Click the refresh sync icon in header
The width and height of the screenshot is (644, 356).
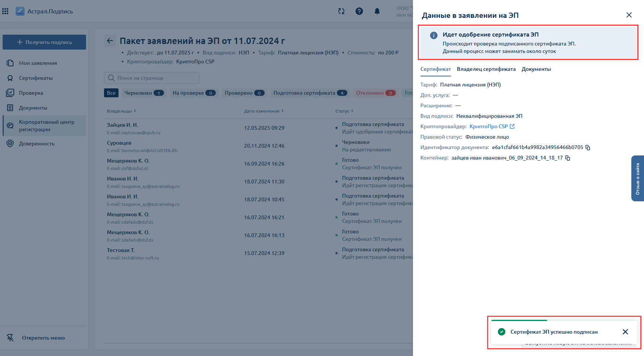[341, 11]
